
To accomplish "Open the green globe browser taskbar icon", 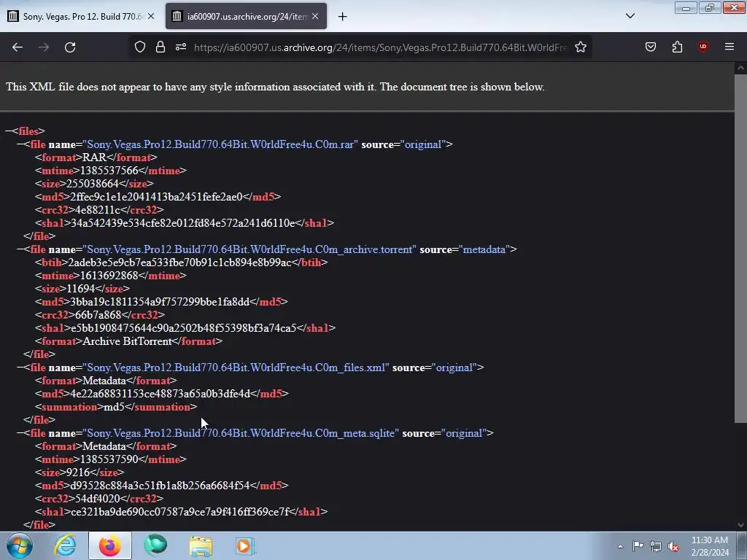I will click(x=155, y=545).
